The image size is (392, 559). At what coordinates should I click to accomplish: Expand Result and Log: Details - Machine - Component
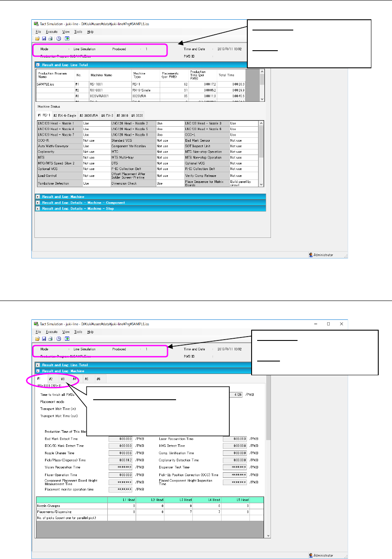click(x=38, y=202)
